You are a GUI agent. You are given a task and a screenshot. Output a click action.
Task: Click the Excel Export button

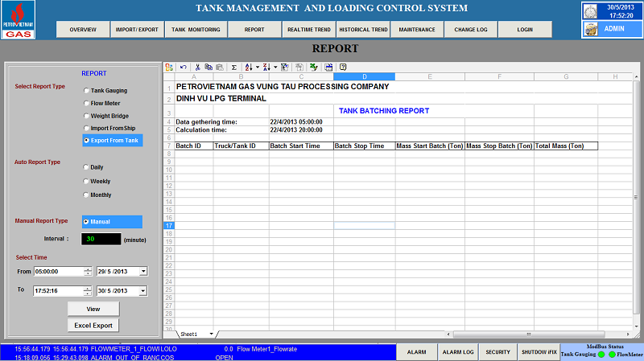(93, 326)
